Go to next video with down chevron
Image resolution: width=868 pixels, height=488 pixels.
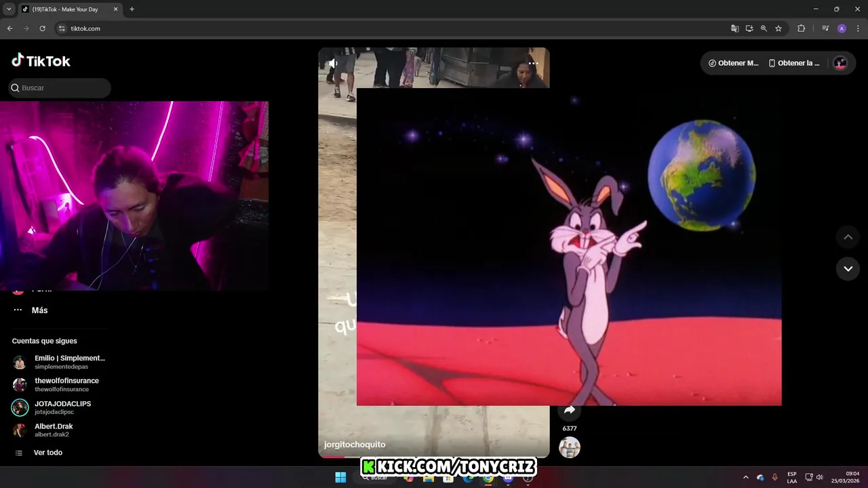[x=848, y=269]
